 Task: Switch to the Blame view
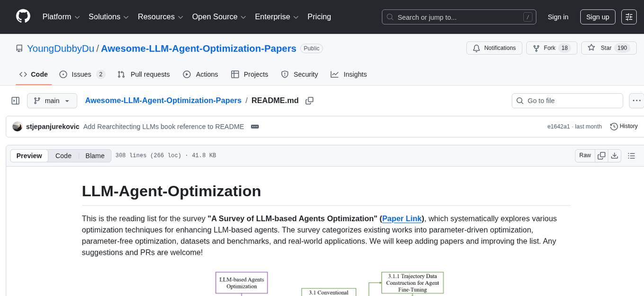[95, 156]
